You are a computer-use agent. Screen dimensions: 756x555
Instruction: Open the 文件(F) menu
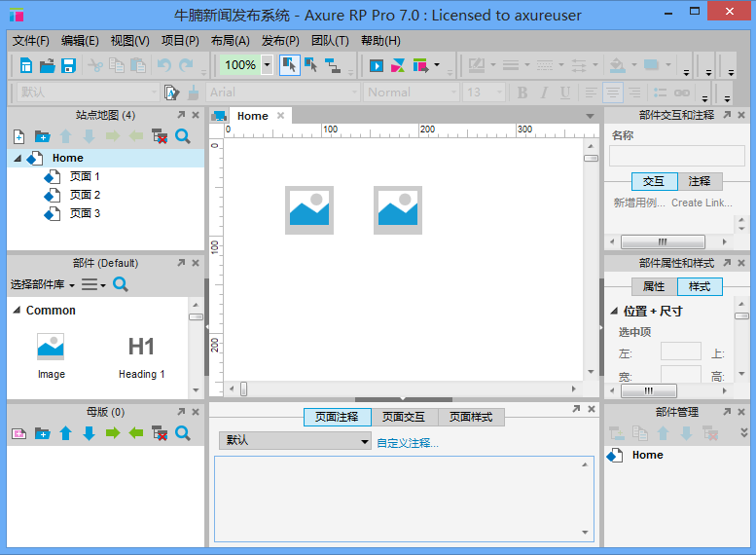click(x=31, y=41)
